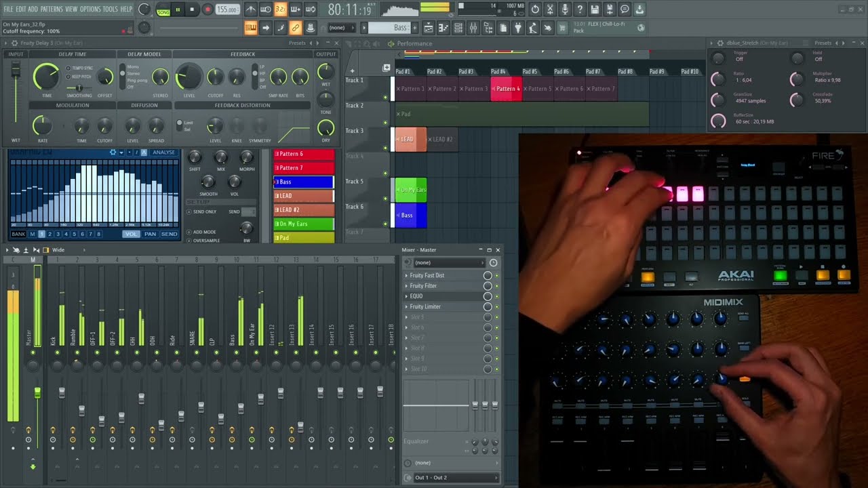The image size is (868, 488).
Task: Switch pattern/song mode toggle
Action: click(x=163, y=9)
